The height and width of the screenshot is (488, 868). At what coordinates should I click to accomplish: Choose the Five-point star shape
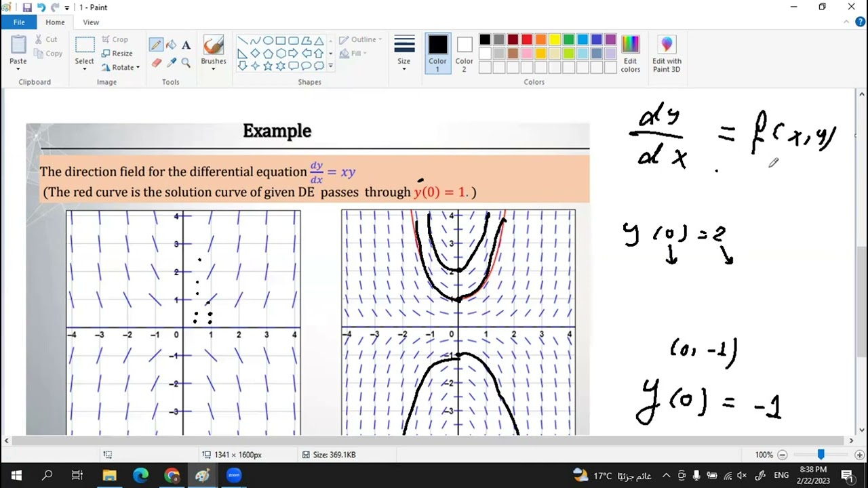pos(268,66)
